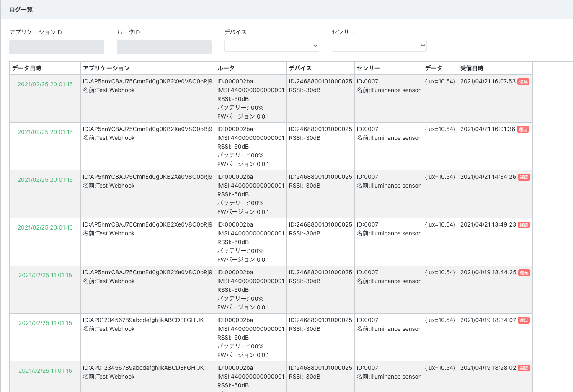Open first row date 2021/02/25 20:01:15

(45, 84)
